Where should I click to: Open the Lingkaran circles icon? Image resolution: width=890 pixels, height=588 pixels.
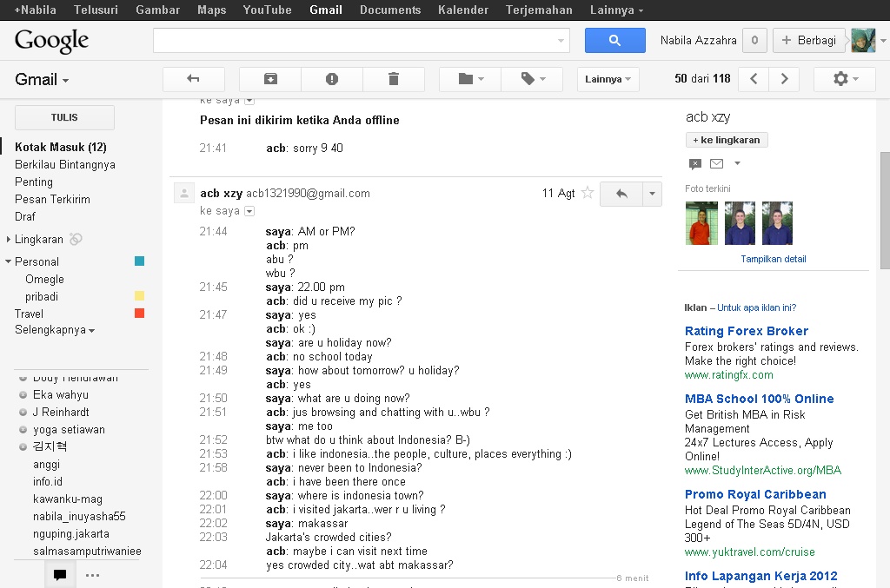coord(76,240)
